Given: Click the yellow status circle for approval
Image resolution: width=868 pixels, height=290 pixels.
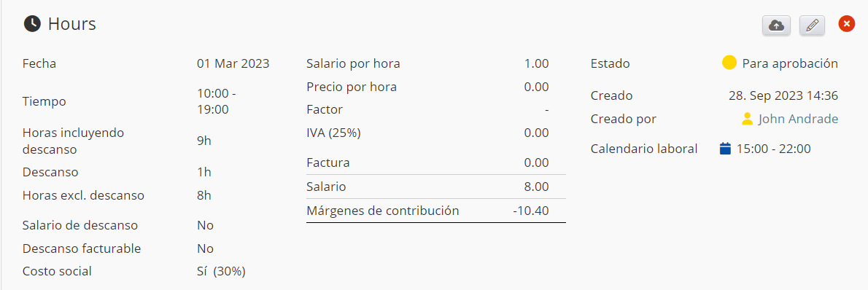Looking at the screenshot, I should (729, 63).
